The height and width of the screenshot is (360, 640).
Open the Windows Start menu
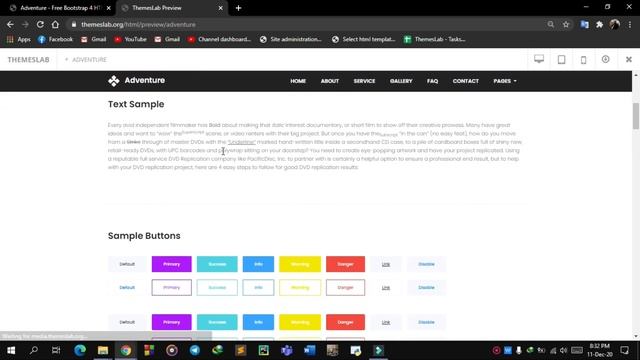click(11, 350)
